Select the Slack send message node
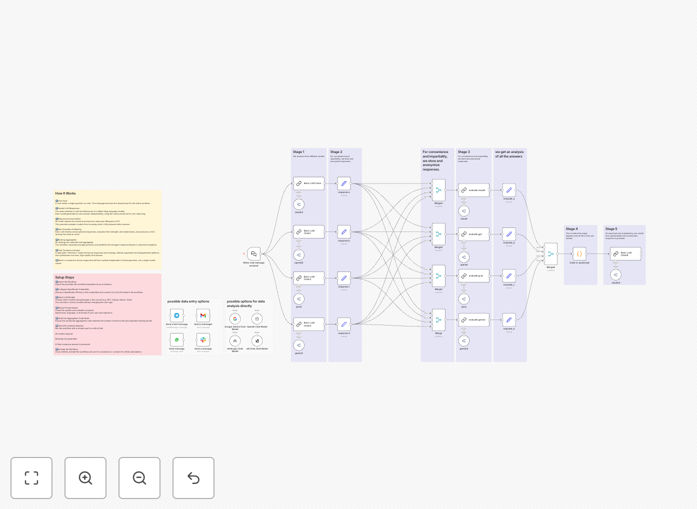Screen dimensions: 697x509 click(203, 340)
